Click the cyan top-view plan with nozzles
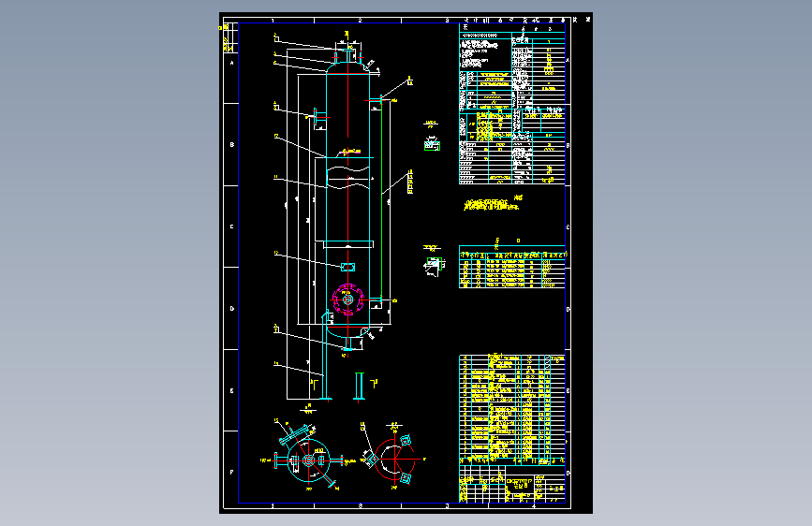The image size is (812, 526). click(308, 457)
